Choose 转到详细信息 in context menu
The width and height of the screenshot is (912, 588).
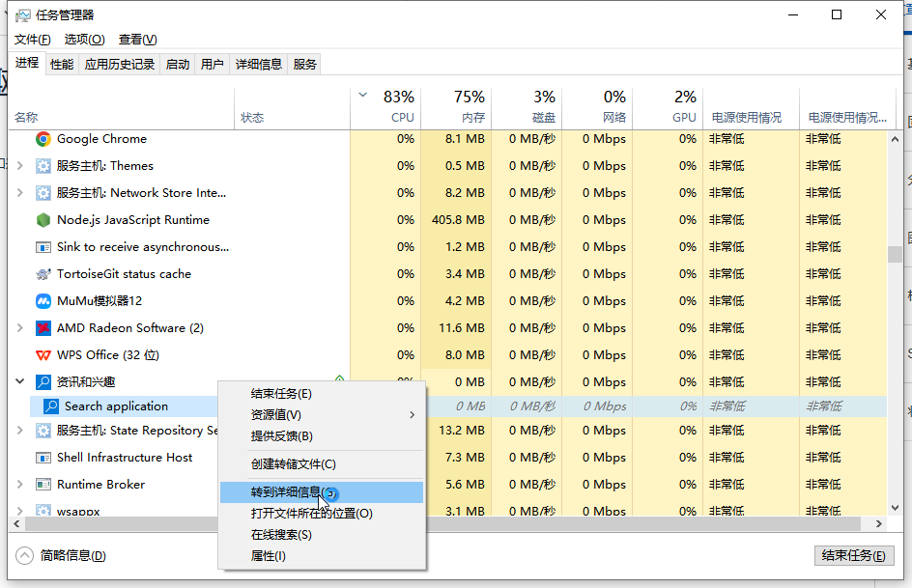321,492
